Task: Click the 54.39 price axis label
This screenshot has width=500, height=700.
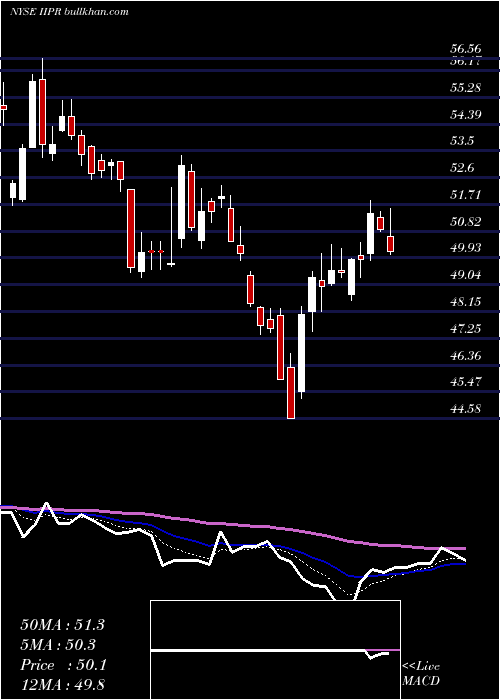Action: pyautogui.click(x=466, y=114)
